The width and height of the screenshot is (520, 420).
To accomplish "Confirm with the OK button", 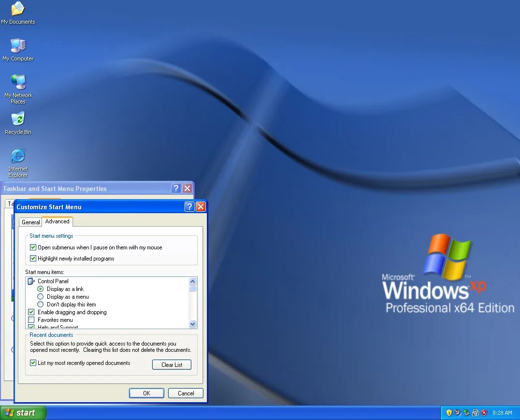I will pyautogui.click(x=146, y=393).
